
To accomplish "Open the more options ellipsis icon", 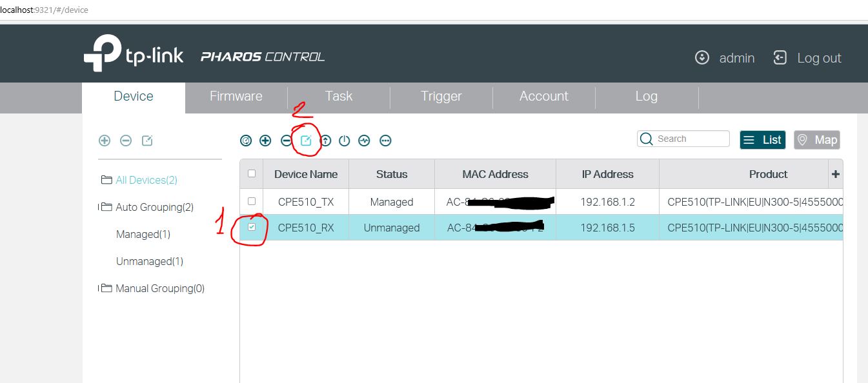I will (385, 141).
